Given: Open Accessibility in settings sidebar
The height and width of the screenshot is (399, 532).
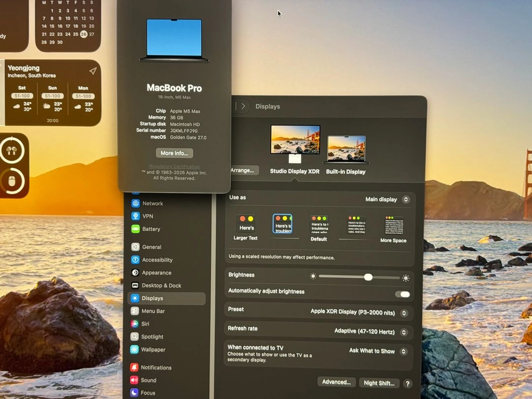Looking at the screenshot, I should tap(157, 260).
